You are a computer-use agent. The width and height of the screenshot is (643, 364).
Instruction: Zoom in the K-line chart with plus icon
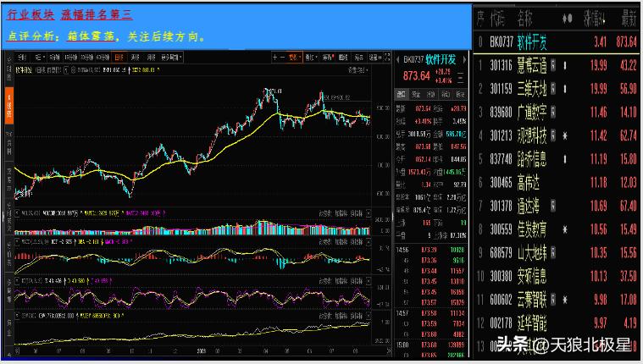(x=274, y=58)
